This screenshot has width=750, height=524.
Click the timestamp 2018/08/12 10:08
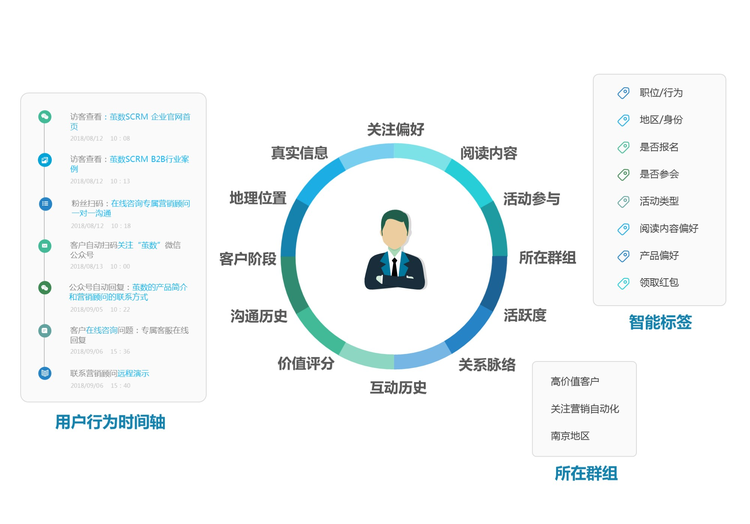point(100,139)
